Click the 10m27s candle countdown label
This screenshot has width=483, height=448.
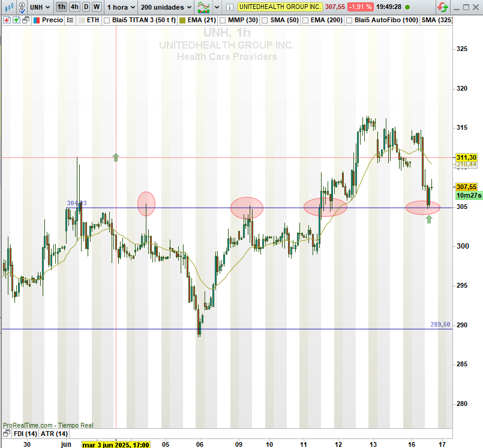click(469, 195)
